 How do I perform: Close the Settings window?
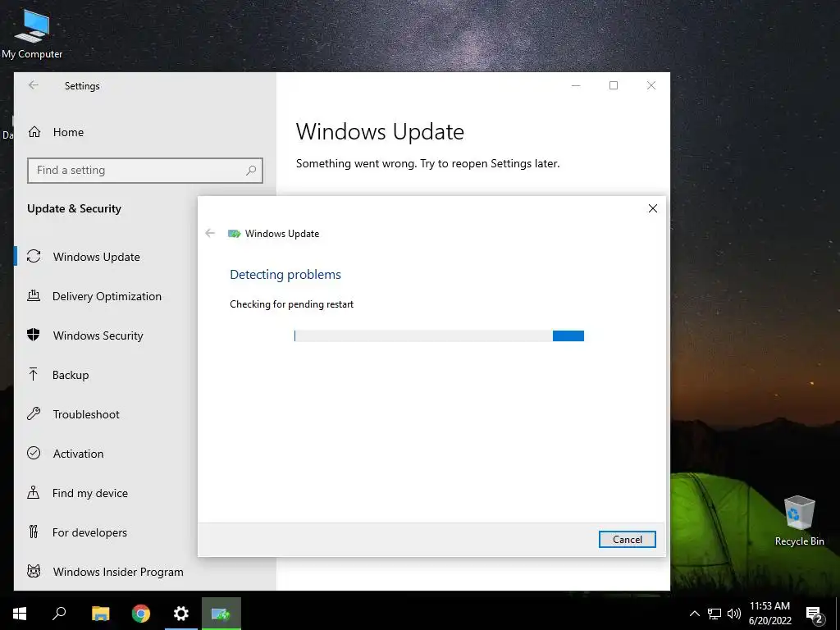651,85
